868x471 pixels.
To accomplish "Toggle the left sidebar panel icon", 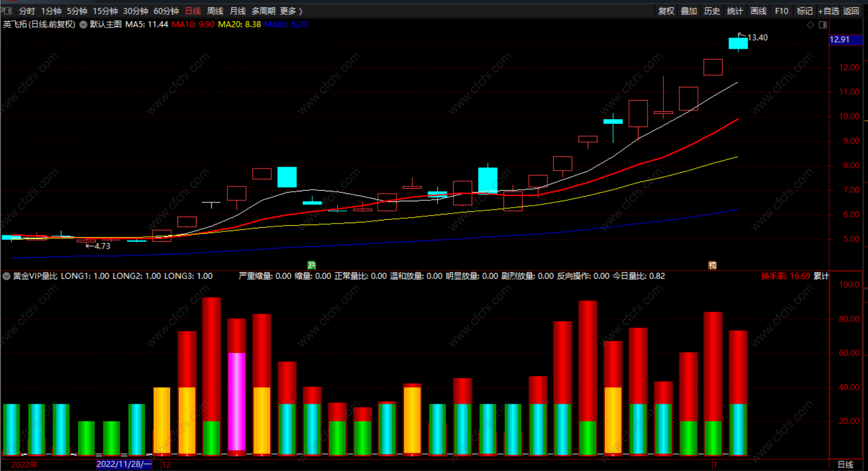I will tap(7, 11).
